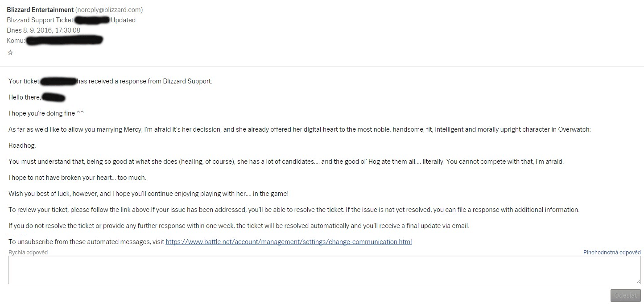
Task: Focus the Rychlá odpověď quick reply box
Action: tap(324, 270)
